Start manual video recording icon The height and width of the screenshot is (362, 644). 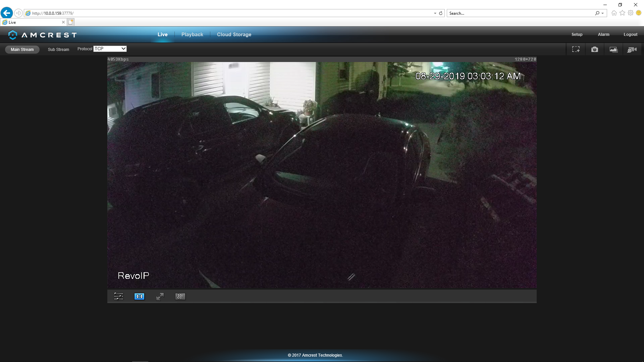tap(632, 50)
